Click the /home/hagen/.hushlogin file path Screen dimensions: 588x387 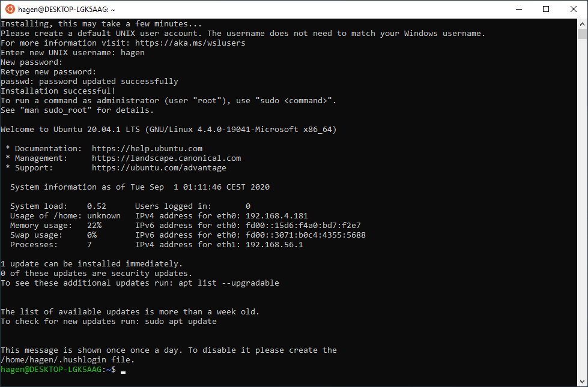(55, 360)
